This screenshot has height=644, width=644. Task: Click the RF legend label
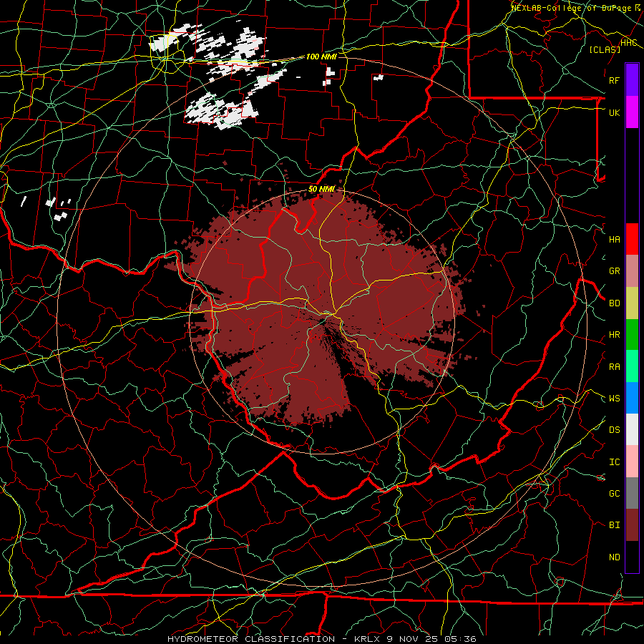pos(615,80)
